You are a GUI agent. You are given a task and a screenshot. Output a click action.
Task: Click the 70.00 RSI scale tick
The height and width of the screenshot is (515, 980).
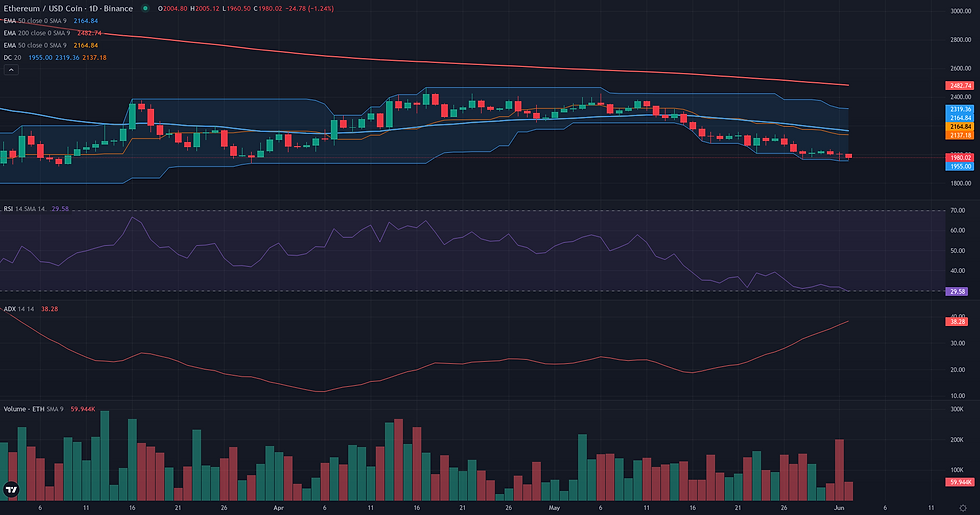coord(958,211)
